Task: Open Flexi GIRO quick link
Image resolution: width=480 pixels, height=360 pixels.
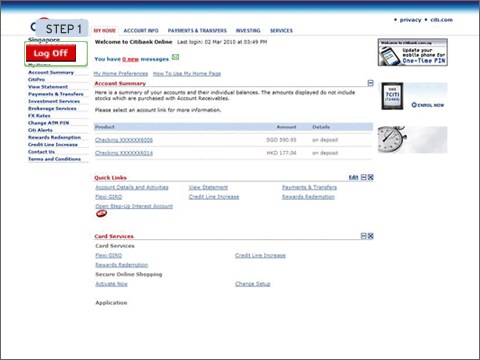Action: [109, 197]
